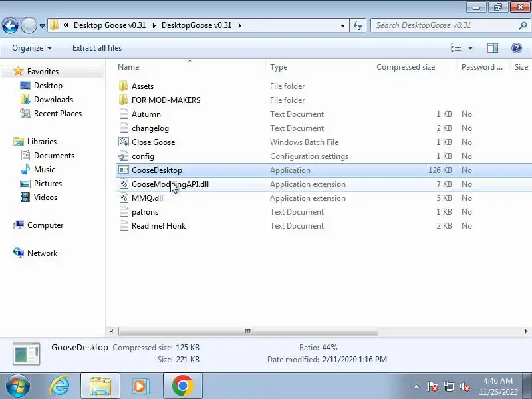Toggle the preview pane button
The width and height of the screenshot is (532, 399).
[x=493, y=48]
